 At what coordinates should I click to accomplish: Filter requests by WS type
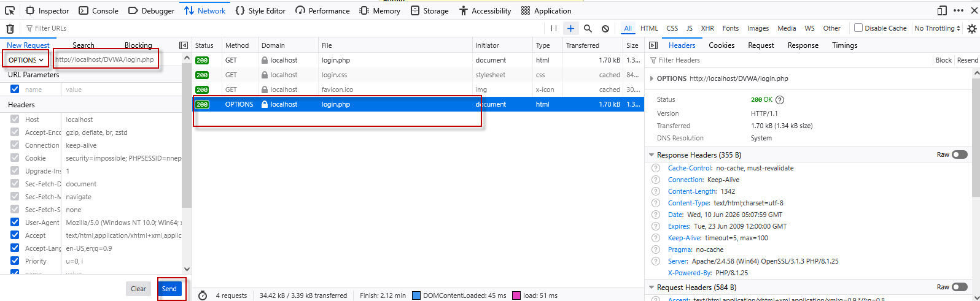(x=809, y=28)
